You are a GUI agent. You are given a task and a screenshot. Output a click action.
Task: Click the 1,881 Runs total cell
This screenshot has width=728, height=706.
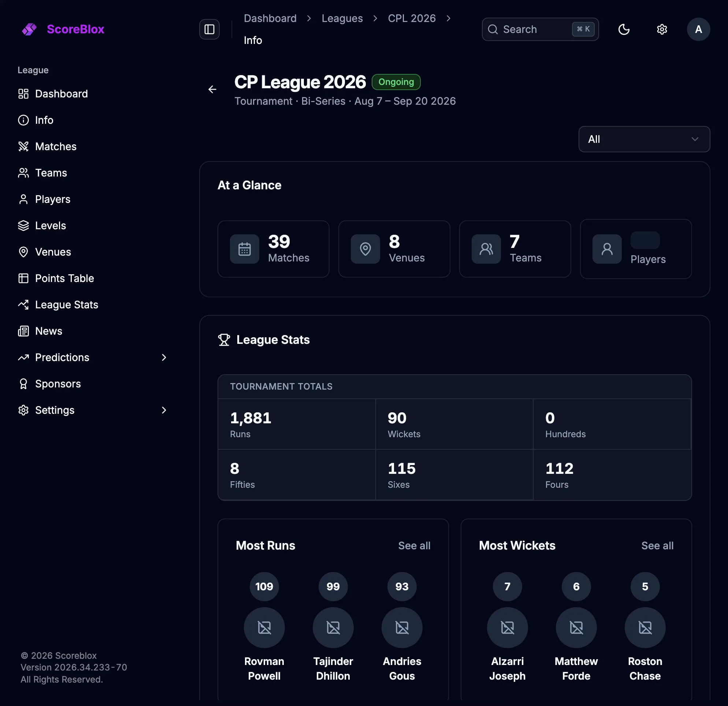(297, 424)
